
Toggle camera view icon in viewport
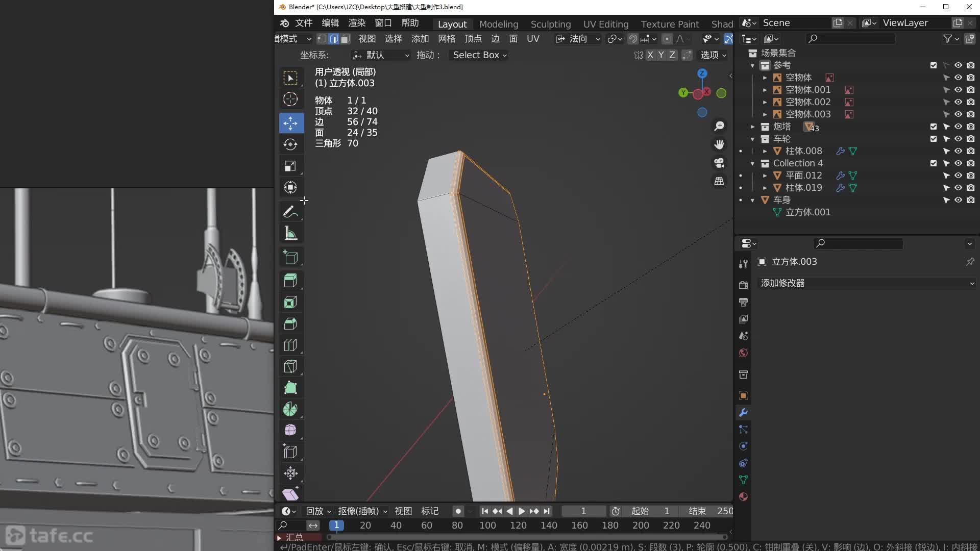(x=719, y=163)
